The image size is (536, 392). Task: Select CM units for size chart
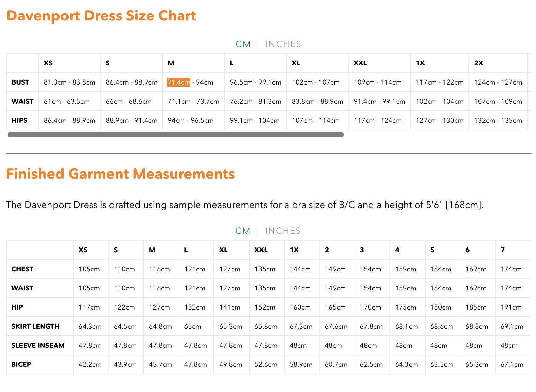coord(243,44)
